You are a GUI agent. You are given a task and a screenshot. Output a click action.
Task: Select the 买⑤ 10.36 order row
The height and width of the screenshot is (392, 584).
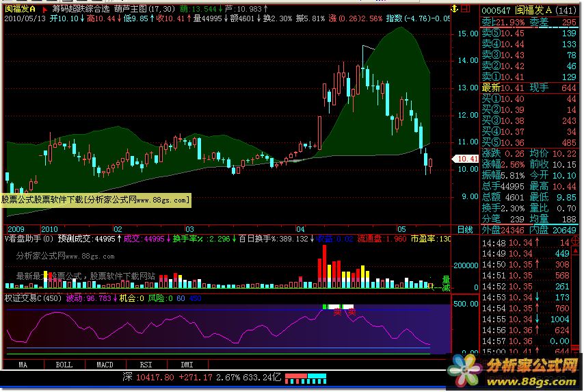(529, 142)
